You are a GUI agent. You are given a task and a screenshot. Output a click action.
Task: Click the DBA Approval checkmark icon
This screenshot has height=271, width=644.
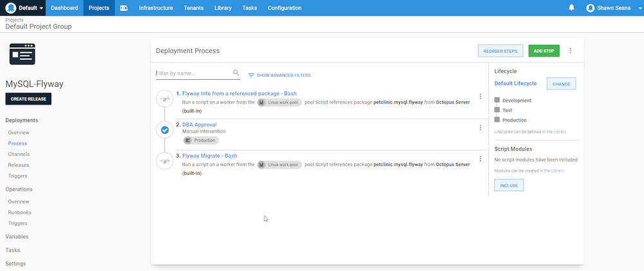tap(165, 130)
